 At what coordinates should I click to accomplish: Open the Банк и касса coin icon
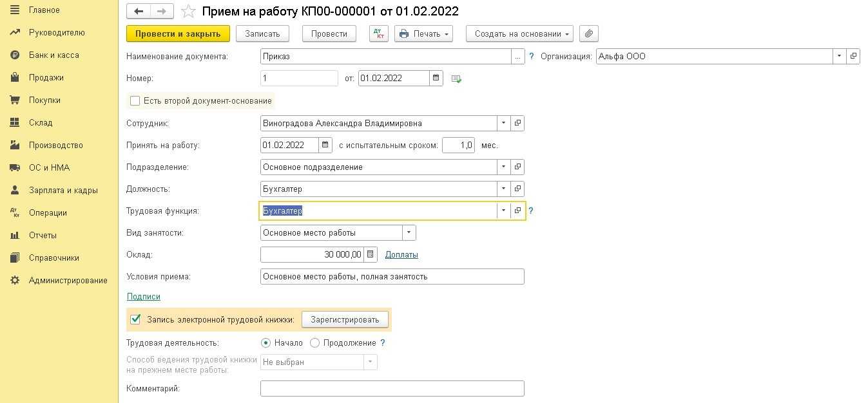tap(15, 55)
